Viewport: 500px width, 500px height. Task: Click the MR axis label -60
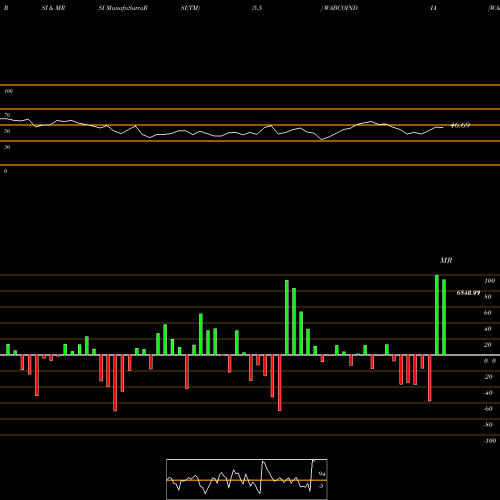point(488,409)
